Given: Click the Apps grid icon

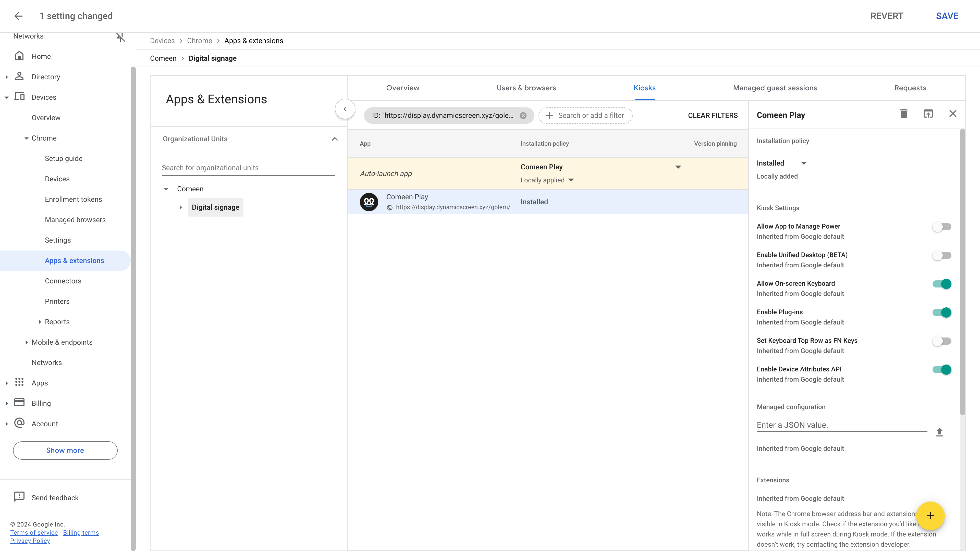Looking at the screenshot, I should click(x=19, y=382).
